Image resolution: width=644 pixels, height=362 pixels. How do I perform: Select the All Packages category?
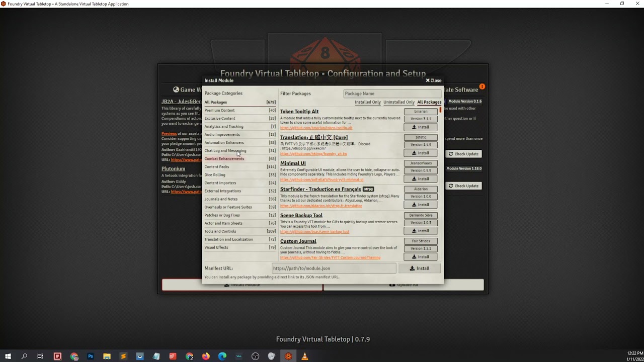click(x=240, y=102)
